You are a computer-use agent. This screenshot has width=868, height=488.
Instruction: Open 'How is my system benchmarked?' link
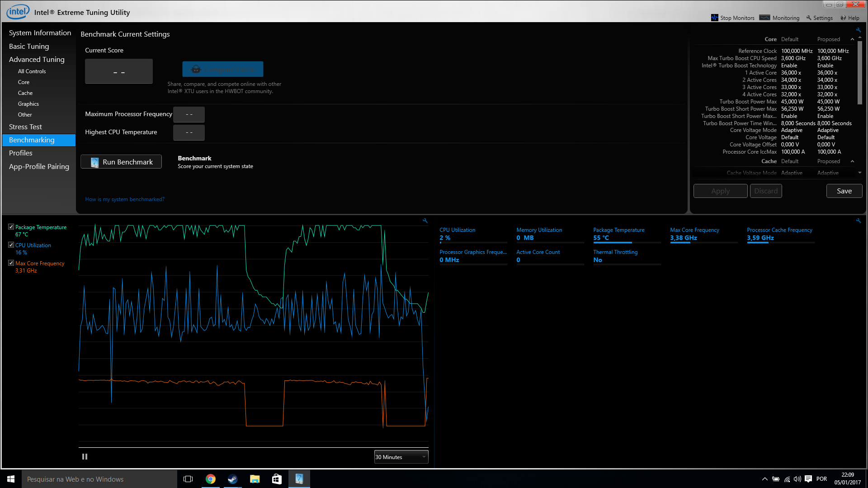coord(125,199)
